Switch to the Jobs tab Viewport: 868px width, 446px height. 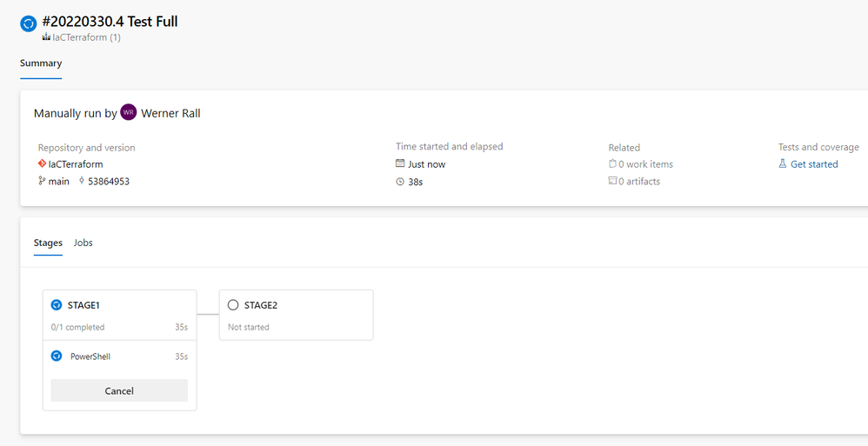tap(83, 243)
